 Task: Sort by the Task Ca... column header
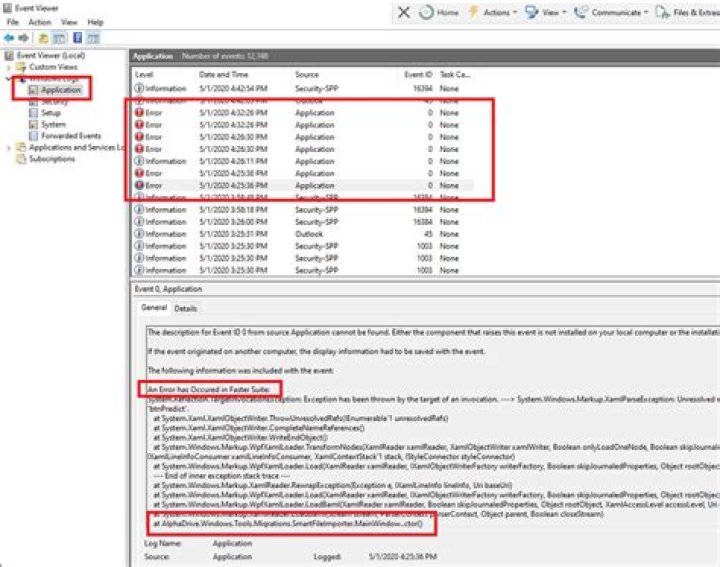pos(455,74)
